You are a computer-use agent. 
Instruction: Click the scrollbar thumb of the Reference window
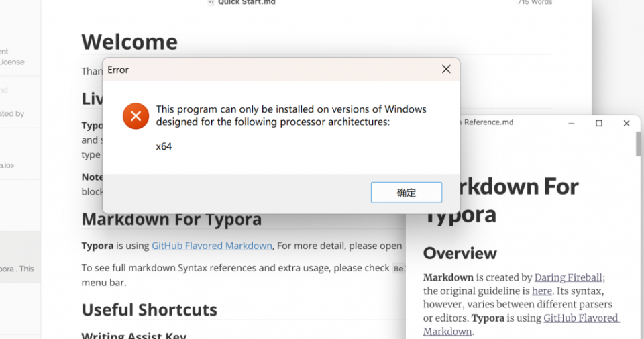click(x=638, y=144)
